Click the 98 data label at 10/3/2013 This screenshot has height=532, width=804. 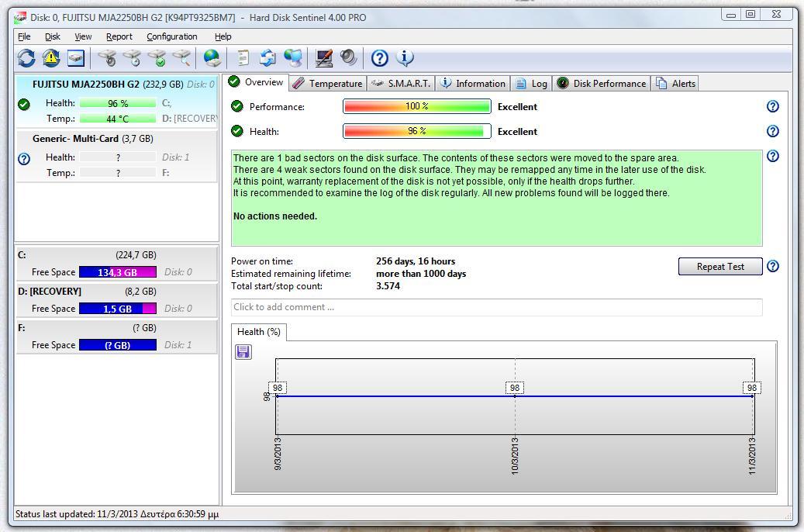tap(515, 388)
